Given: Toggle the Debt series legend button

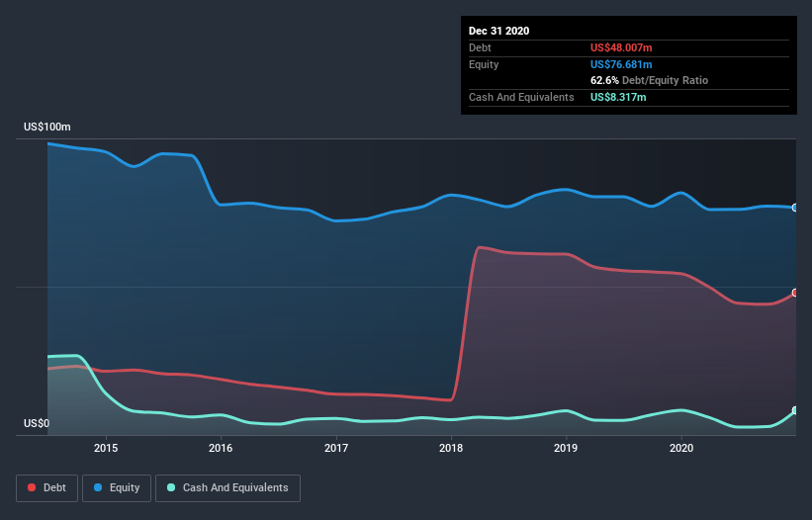Looking at the screenshot, I should 46,488.
